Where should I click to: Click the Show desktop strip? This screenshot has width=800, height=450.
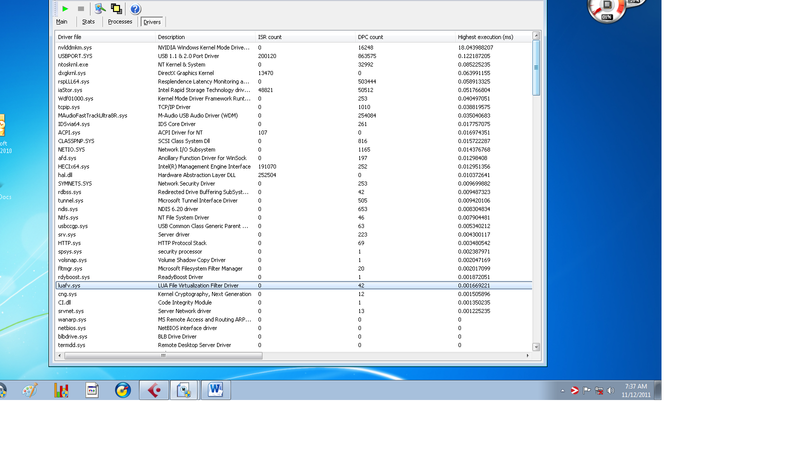[658, 391]
